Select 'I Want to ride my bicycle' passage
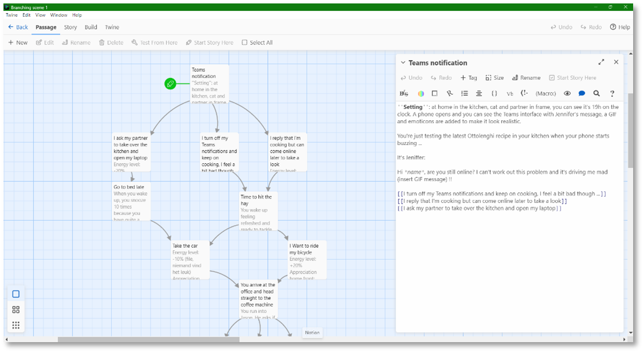Viewport: 644px width, 353px height. pyautogui.click(x=307, y=260)
